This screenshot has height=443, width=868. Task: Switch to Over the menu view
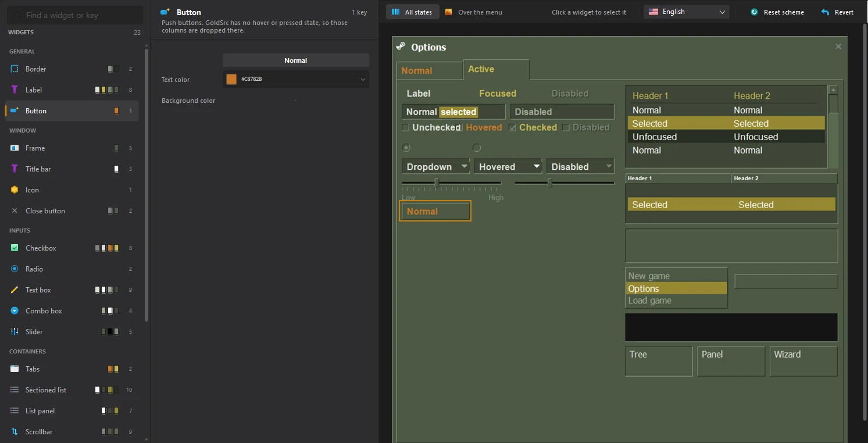(474, 12)
